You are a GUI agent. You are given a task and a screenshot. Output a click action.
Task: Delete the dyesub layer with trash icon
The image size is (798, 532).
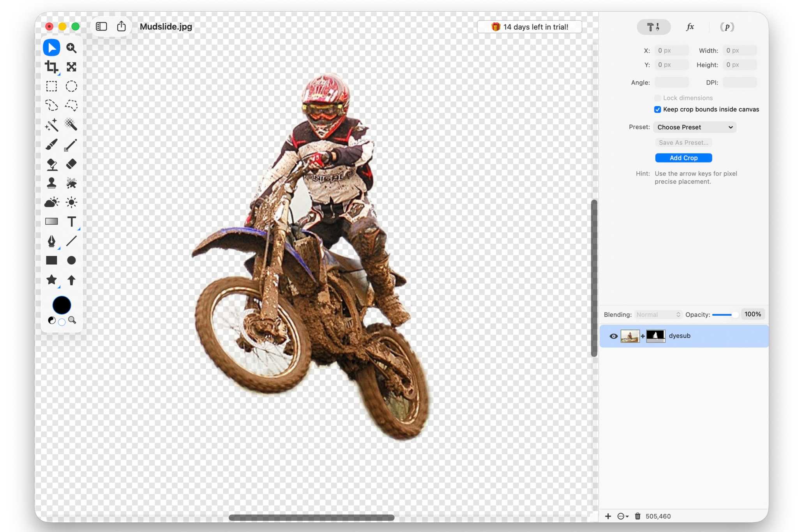click(637, 516)
